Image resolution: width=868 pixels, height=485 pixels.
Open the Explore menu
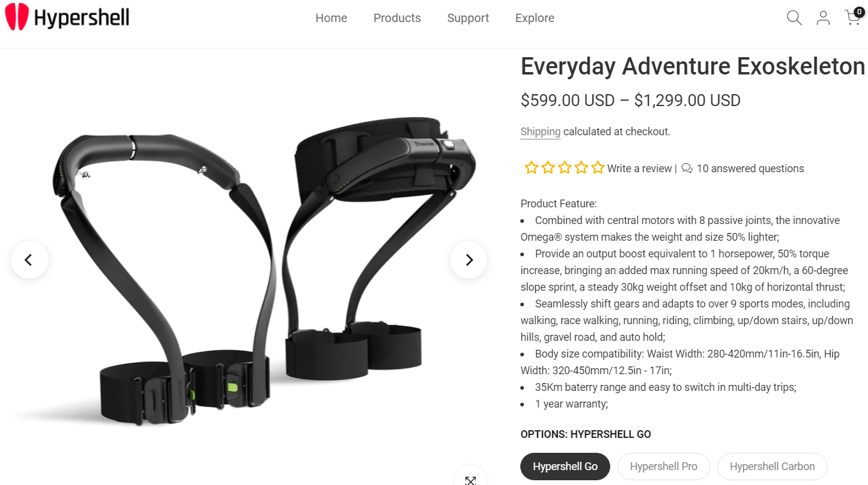pos(535,18)
